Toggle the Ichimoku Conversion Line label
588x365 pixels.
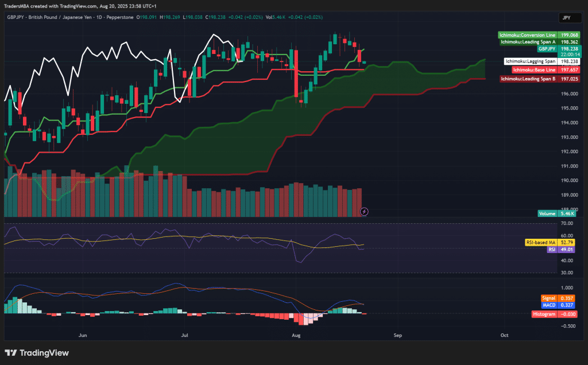528,35
